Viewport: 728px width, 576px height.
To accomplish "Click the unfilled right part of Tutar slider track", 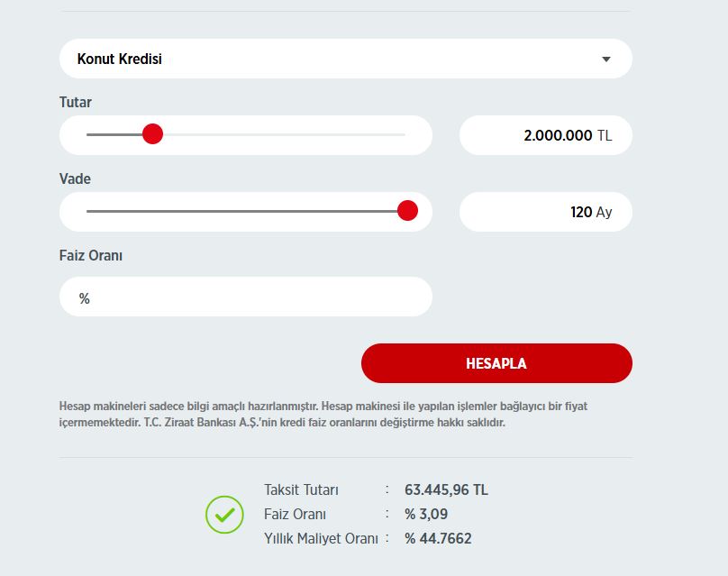I will (x=288, y=134).
